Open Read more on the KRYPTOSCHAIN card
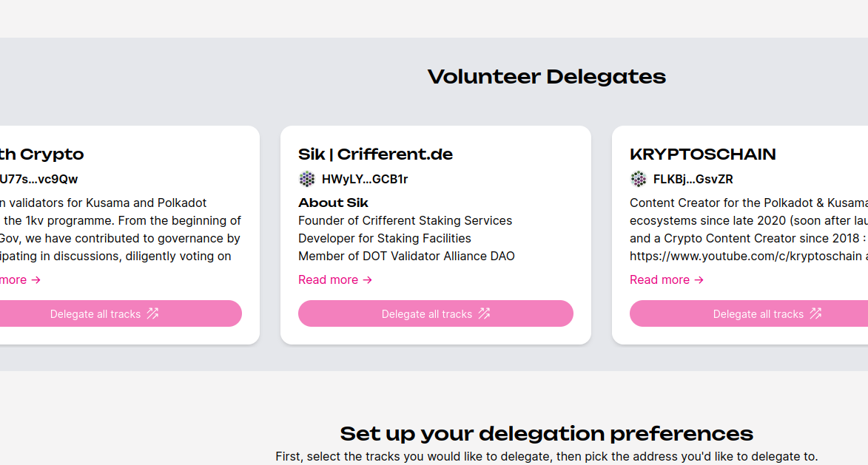Image resolution: width=868 pixels, height=465 pixels. tap(659, 279)
